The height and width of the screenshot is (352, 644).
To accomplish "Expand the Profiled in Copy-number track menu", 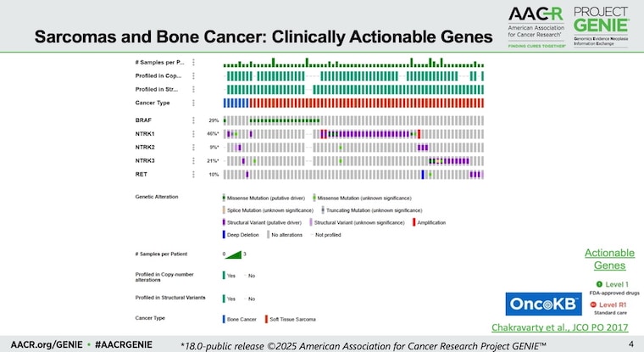I will 194,75.
